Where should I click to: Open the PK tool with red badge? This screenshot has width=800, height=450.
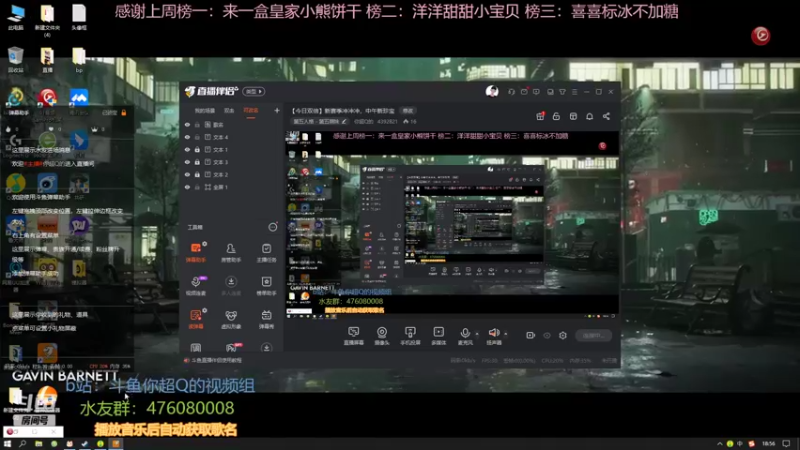click(x=232, y=347)
